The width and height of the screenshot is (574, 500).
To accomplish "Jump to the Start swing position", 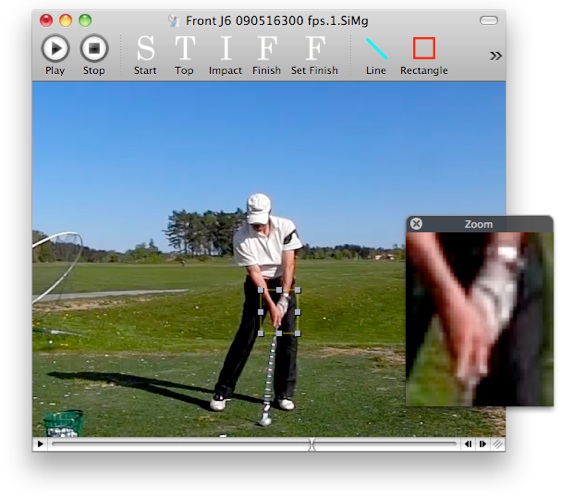I will [145, 55].
